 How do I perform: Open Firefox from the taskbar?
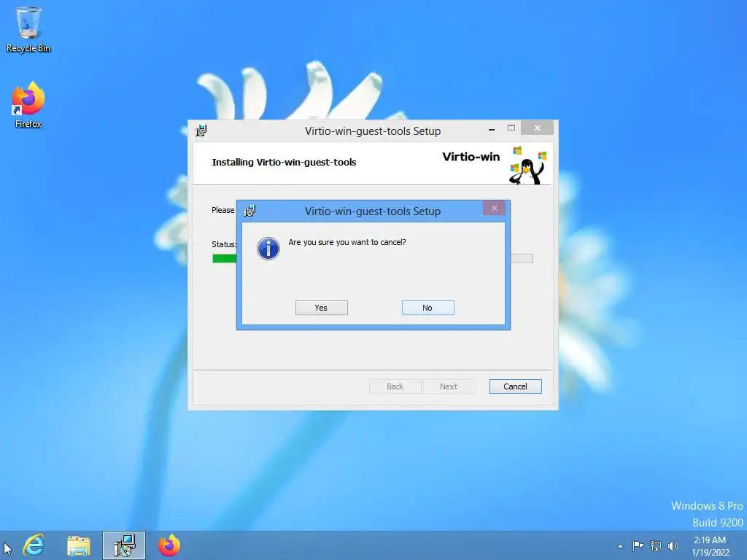click(x=169, y=545)
